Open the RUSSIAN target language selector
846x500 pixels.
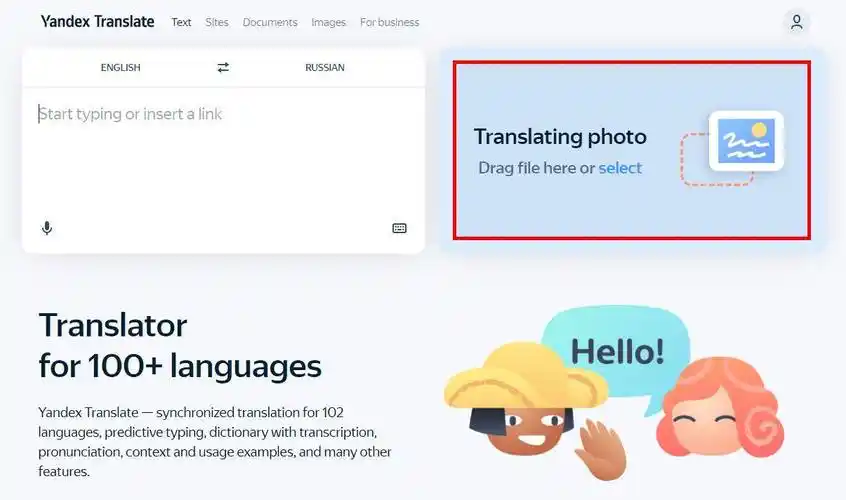click(325, 67)
